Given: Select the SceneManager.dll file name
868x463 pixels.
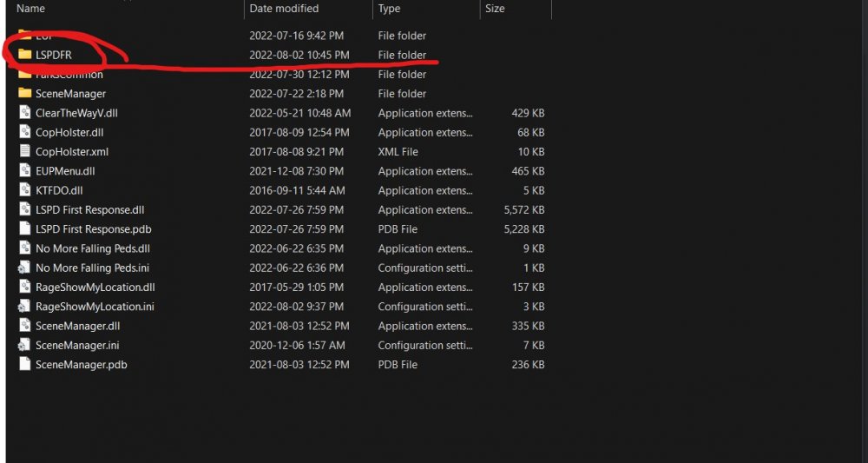Looking at the screenshot, I should coord(77,327).
